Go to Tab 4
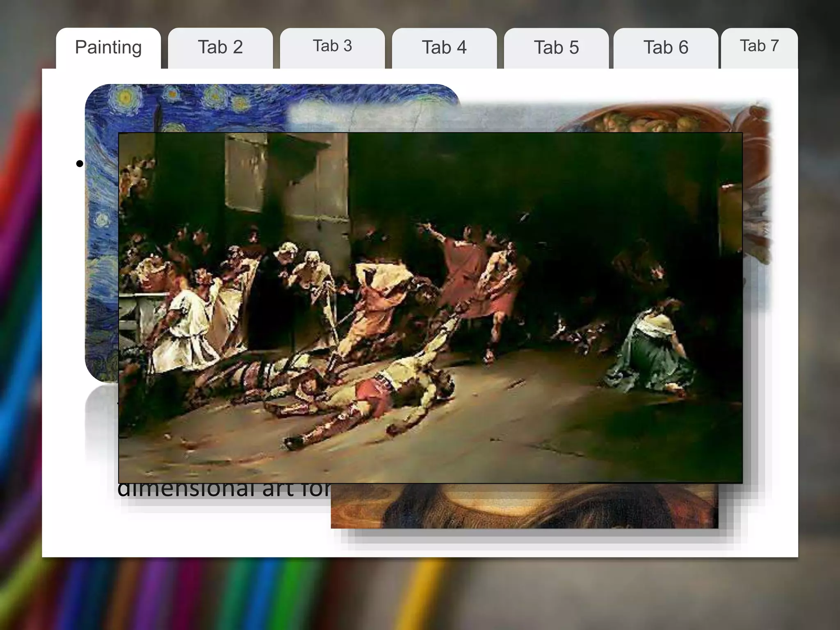Image resolution: width=840 pixels, height=630 pixels. point(444,48)
